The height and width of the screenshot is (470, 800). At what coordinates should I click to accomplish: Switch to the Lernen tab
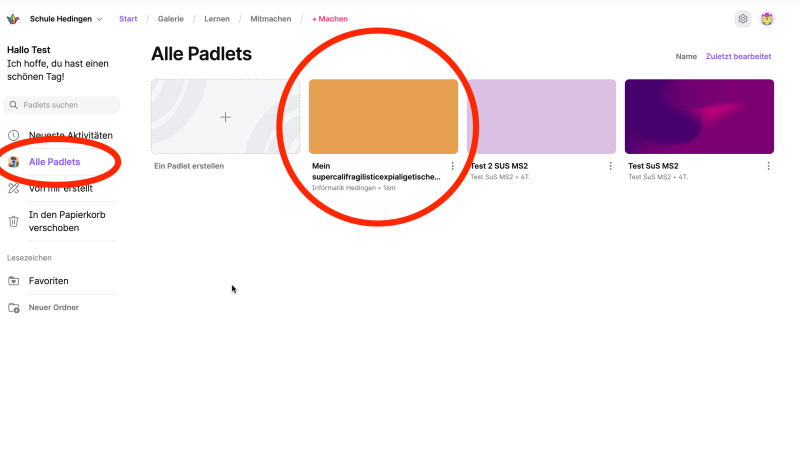pos(217,19)
